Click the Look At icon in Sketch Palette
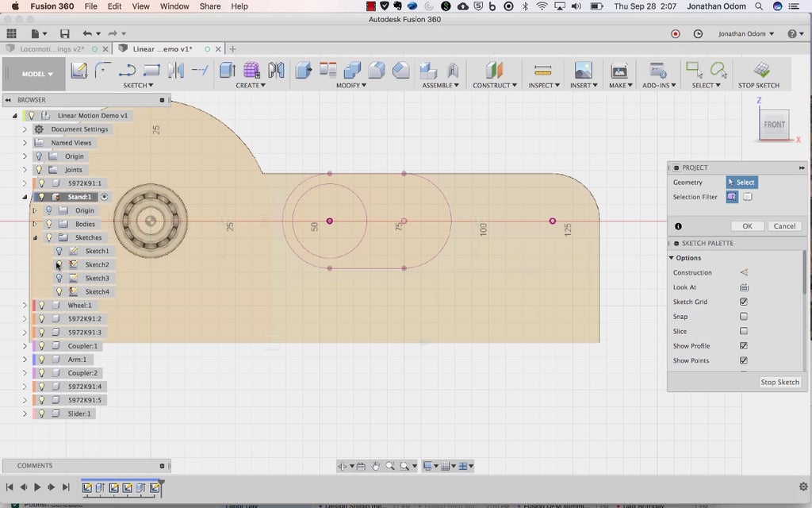812x508 pixels. tap(744, 287)
